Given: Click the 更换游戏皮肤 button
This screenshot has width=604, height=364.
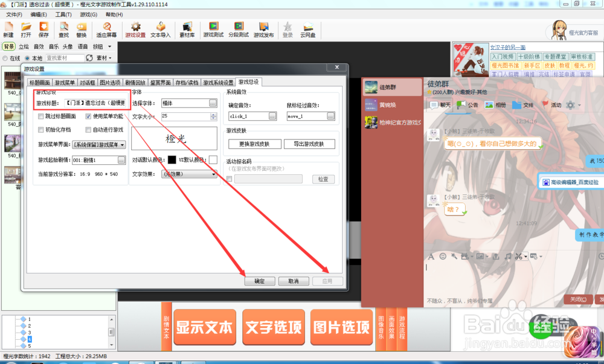Looking at the screenshot, I should [x=254, y=143].
